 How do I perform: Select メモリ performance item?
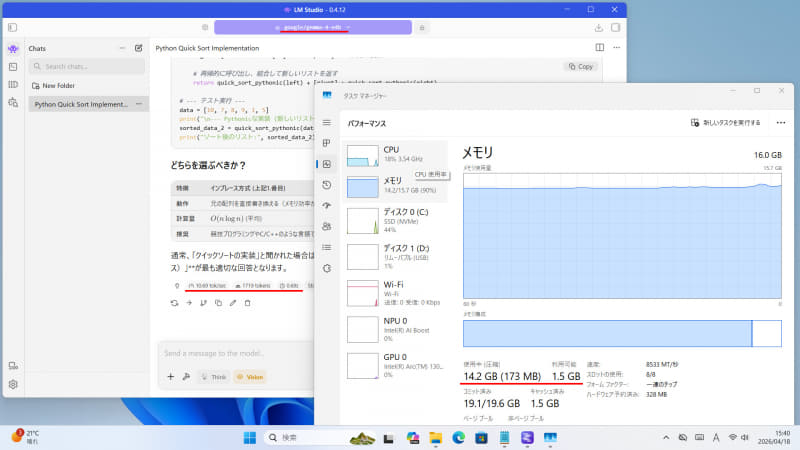(x=396, y=187)
